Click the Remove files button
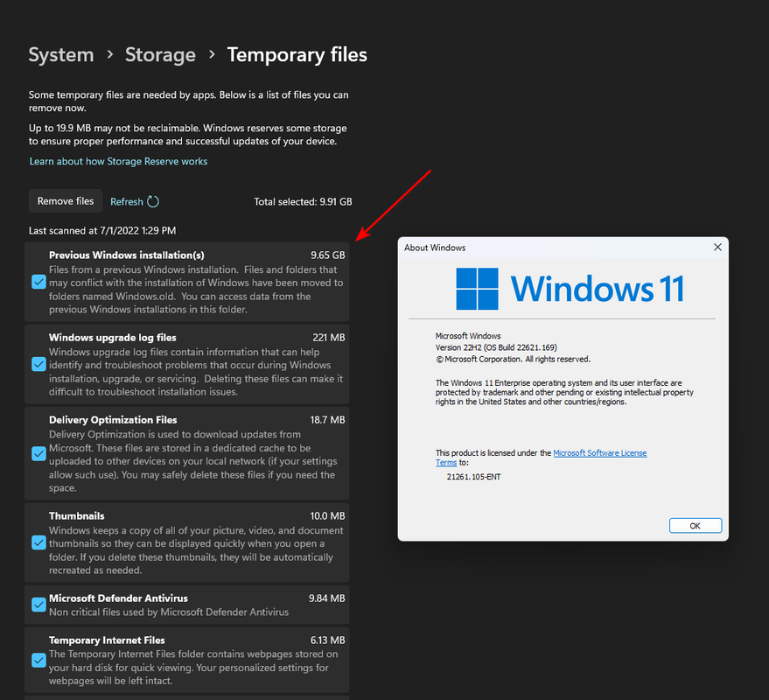Image resolution: width=769 pixels, height=700 pixels. [x=66, y=201]
